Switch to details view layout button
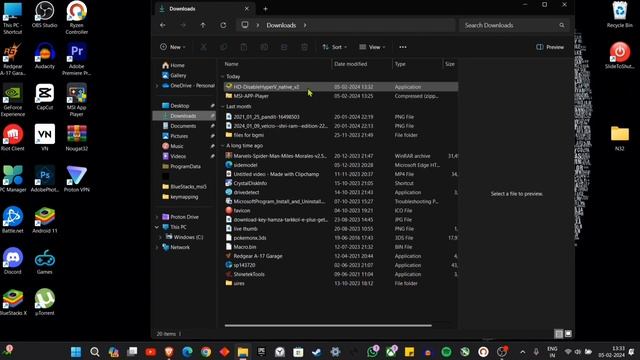This screenshot has width=640, height=360. tap(559, 334)
